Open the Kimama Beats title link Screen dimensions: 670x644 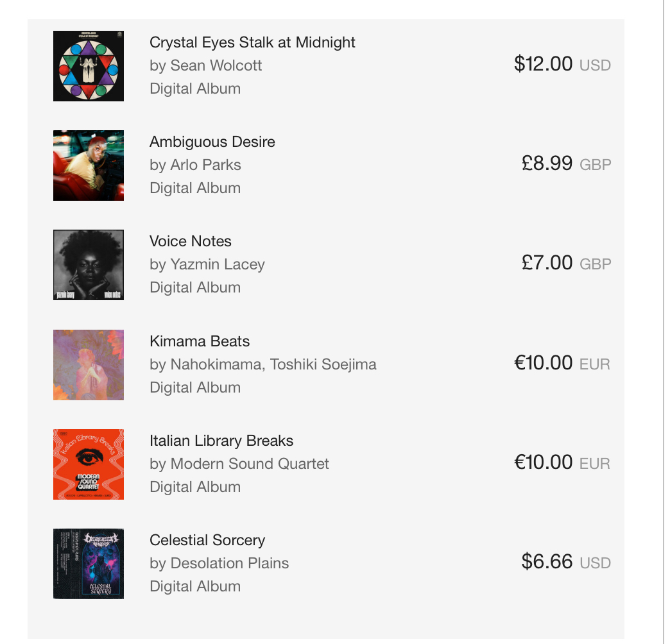200,341
